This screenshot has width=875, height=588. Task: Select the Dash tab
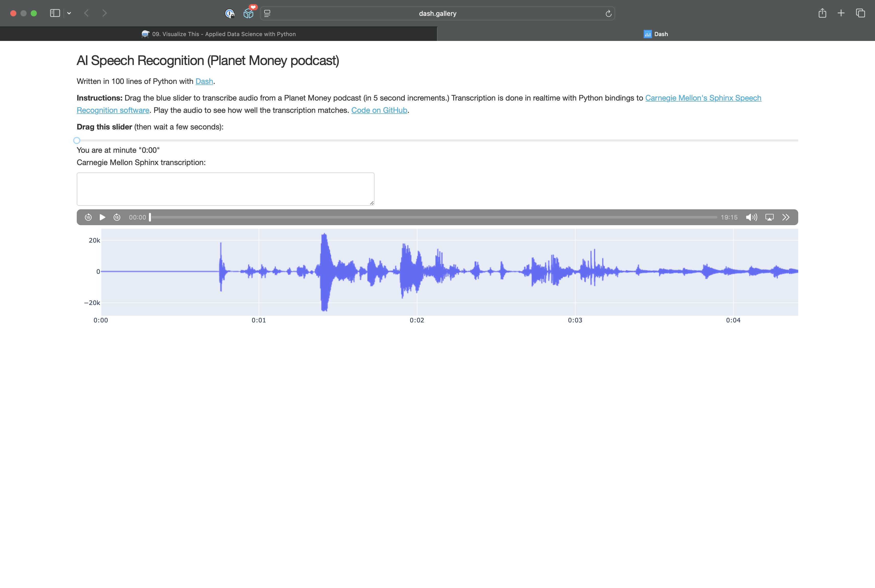656,34
